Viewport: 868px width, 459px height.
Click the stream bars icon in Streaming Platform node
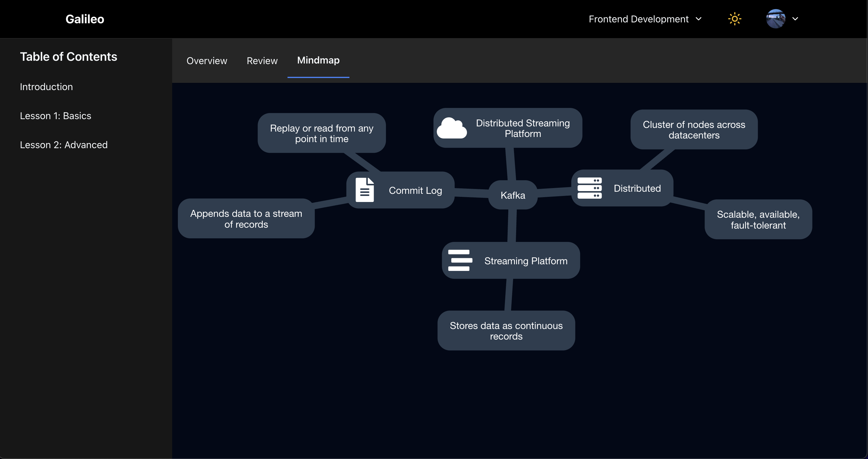pos(460,260)
